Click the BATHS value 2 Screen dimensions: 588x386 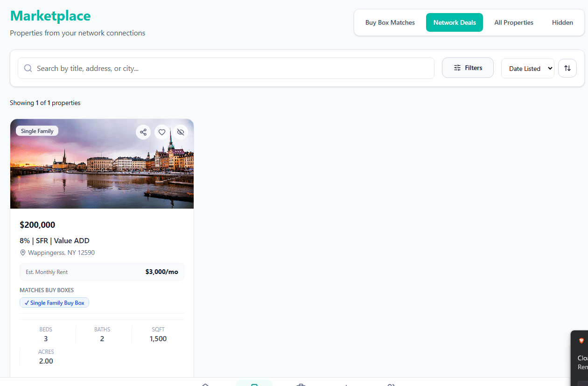click(x=102, y=339)
